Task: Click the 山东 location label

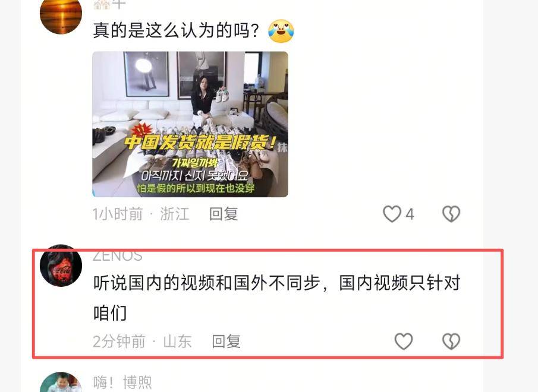Action: 177,342
